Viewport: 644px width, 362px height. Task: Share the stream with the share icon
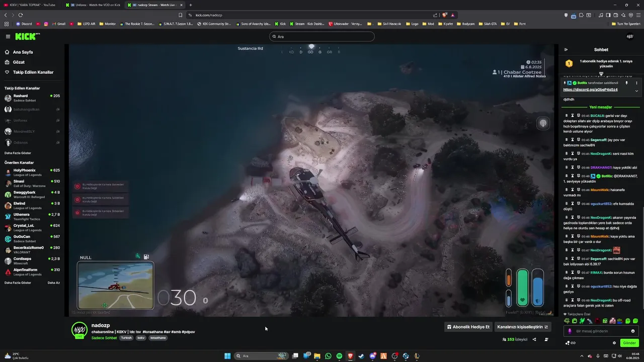[x=534, y=339]
